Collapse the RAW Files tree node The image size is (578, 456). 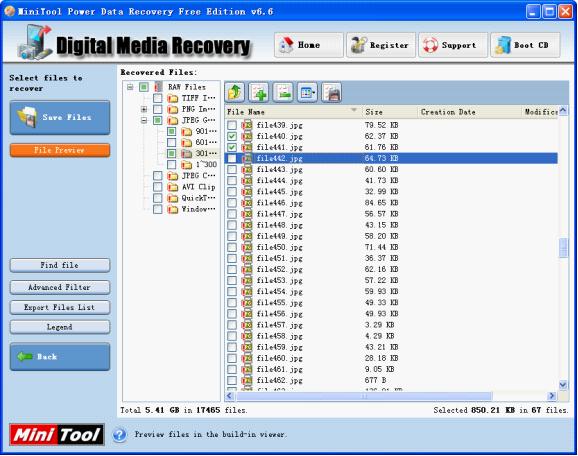(x=130, y=87)
